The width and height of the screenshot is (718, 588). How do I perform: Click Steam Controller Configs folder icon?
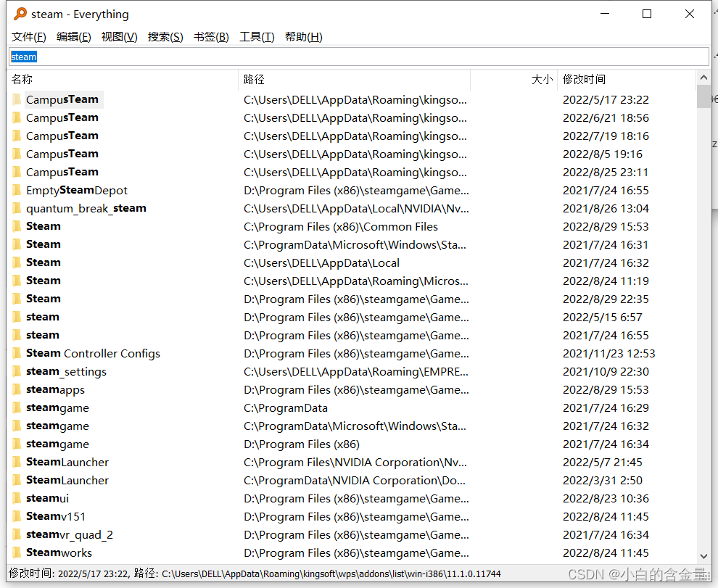tap(17, 353)
